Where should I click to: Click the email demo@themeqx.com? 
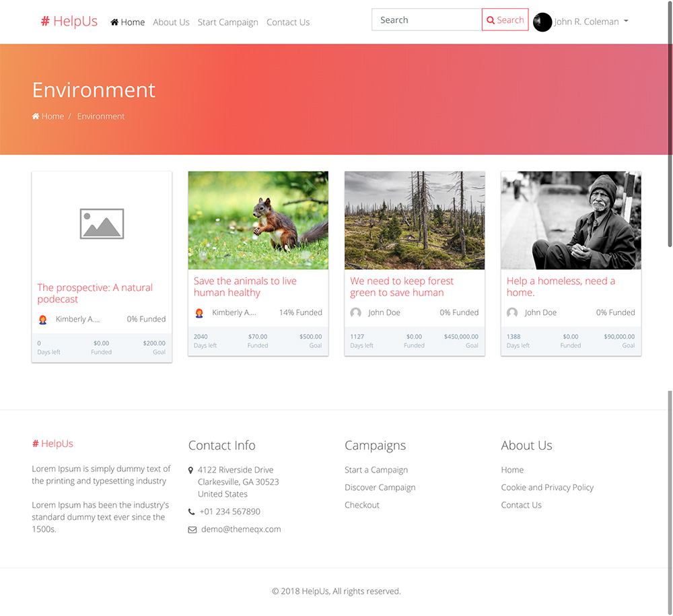241,529
